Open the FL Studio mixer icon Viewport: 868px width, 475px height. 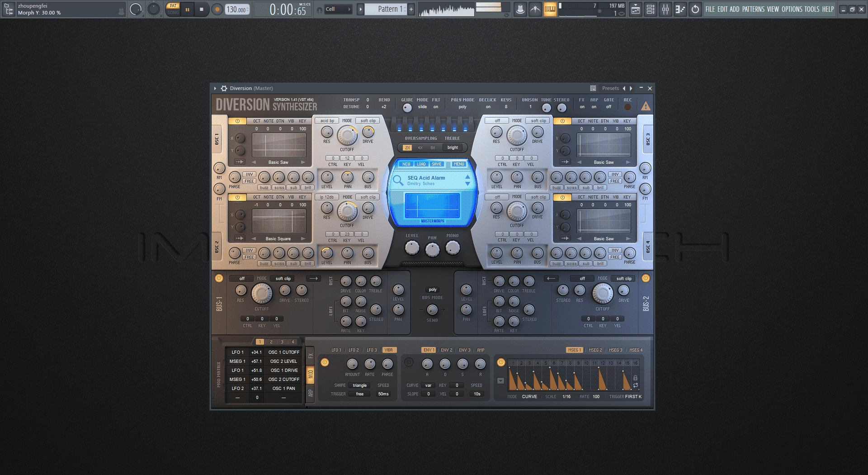(665, 9)
